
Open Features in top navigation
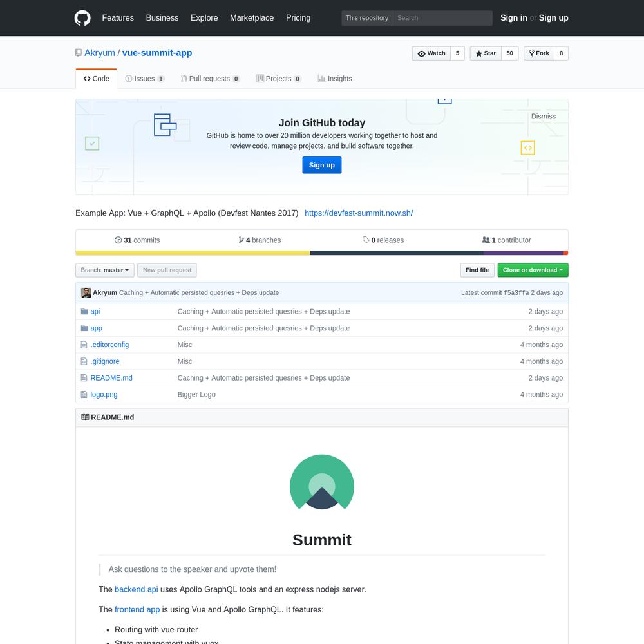(118, 18)
